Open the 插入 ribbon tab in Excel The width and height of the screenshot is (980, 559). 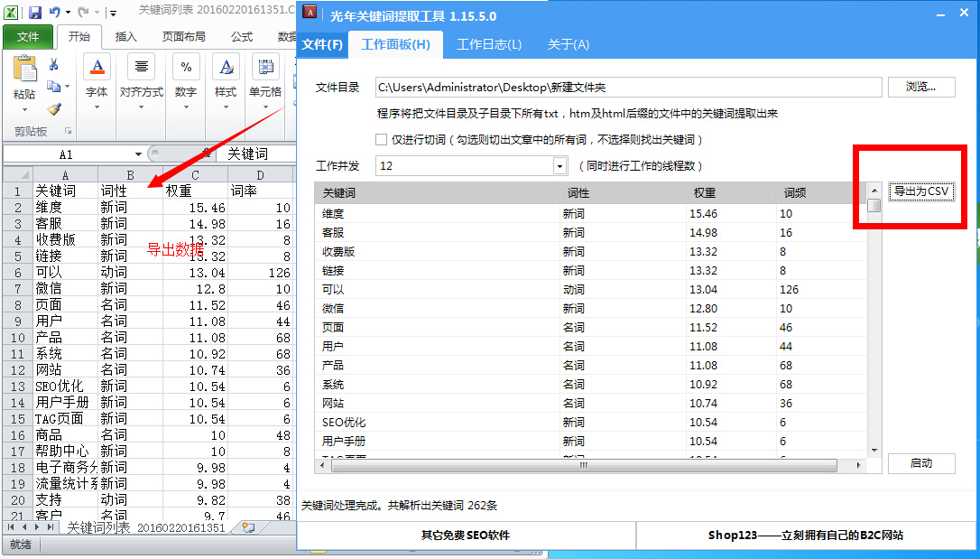pos(126,37)
